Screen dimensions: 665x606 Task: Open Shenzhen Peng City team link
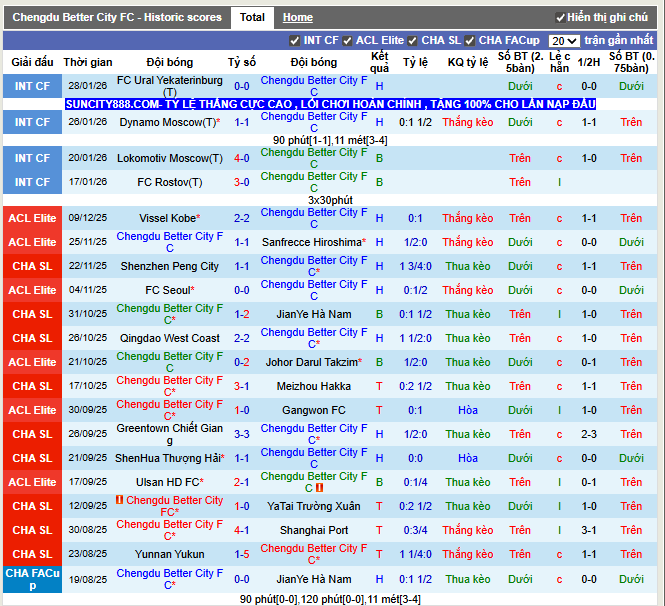[170, 266]
